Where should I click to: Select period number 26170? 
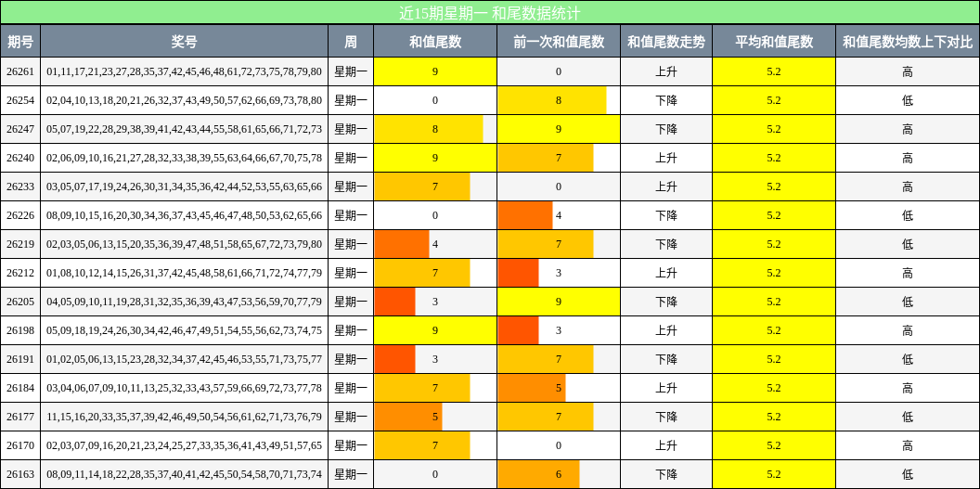(x=20, y=445)
